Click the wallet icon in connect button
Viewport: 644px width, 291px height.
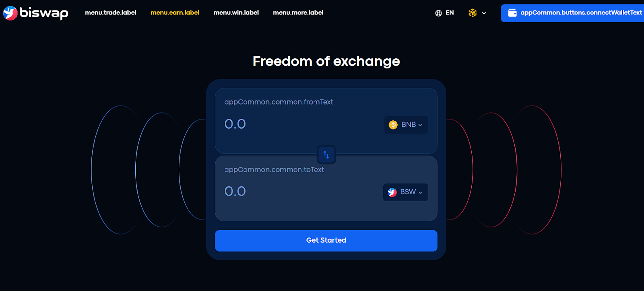[x=512, y=13]
